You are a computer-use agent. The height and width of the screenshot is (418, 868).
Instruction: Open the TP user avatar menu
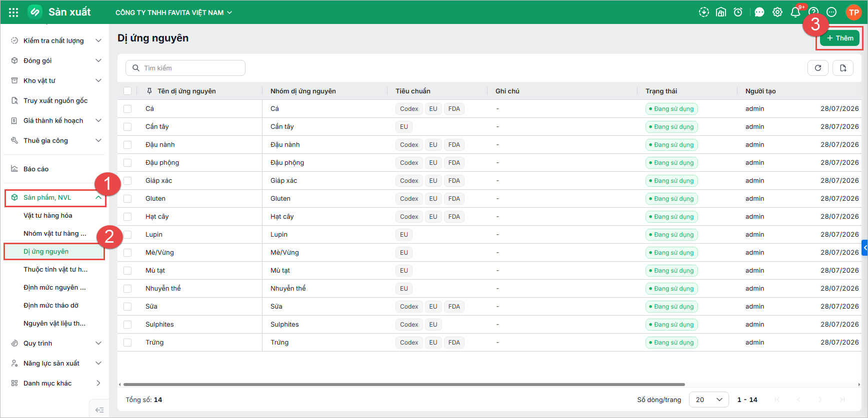(853, 12)
